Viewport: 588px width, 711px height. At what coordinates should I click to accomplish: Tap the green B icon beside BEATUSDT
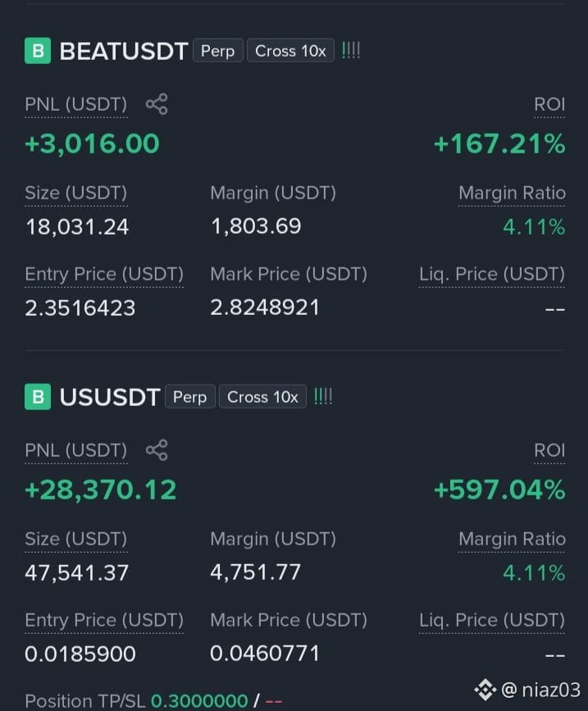pos(38,51)
